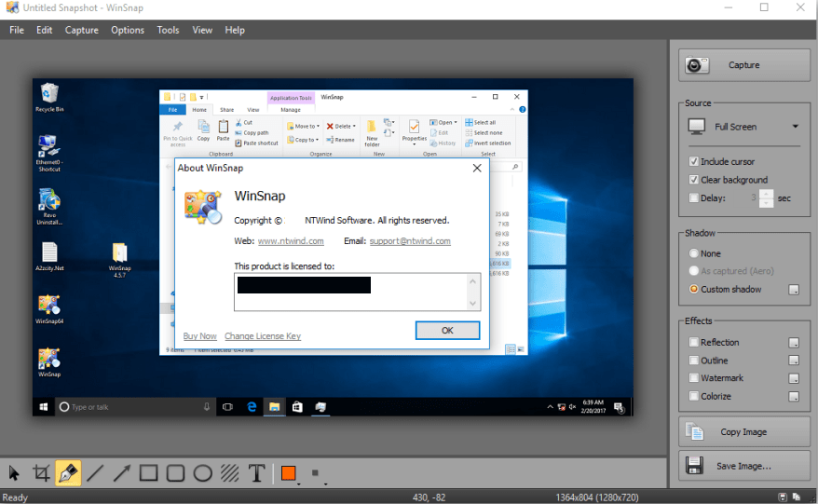Viewport: 818px width, 504px height.
Task: Open the View menu
Action: pyautogui.click(x=202, y=30)
